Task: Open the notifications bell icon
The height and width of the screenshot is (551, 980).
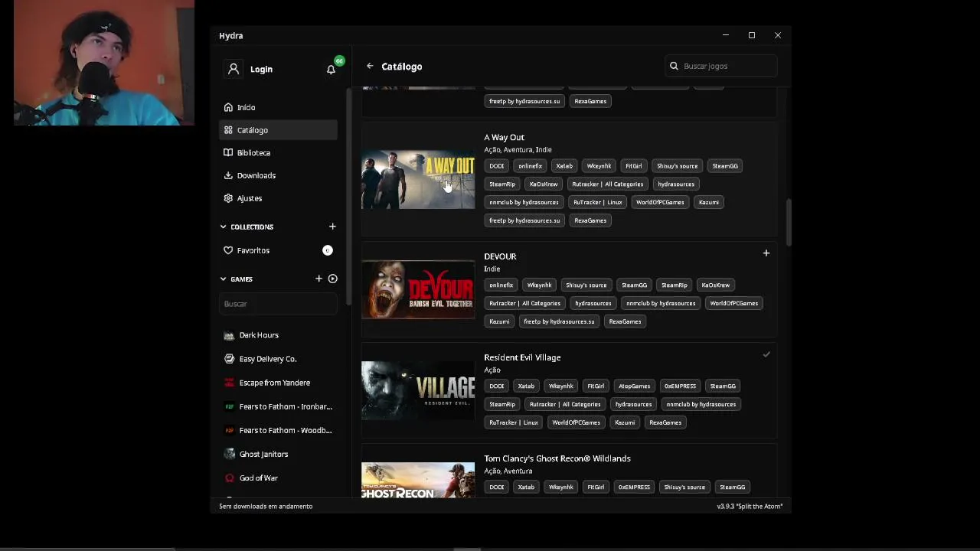Action: [x=331, y=70]
